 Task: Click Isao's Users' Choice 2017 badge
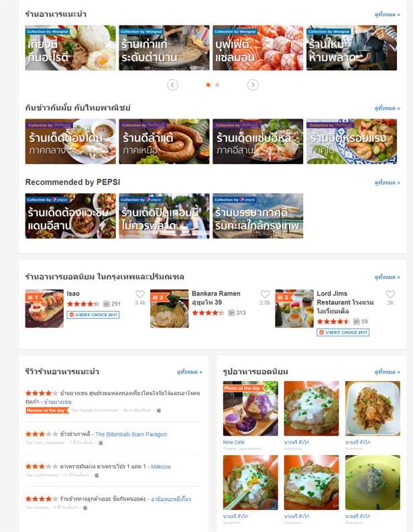(x=93, y=315)
